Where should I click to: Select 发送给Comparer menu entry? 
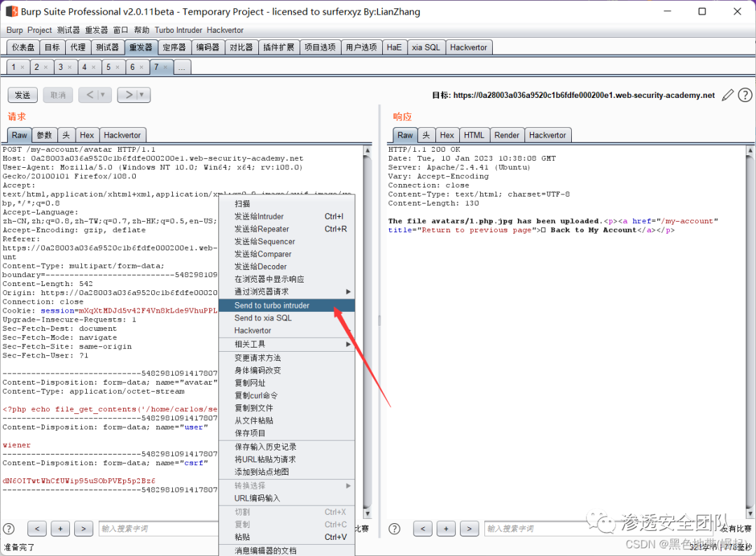[x=287, y=254]
